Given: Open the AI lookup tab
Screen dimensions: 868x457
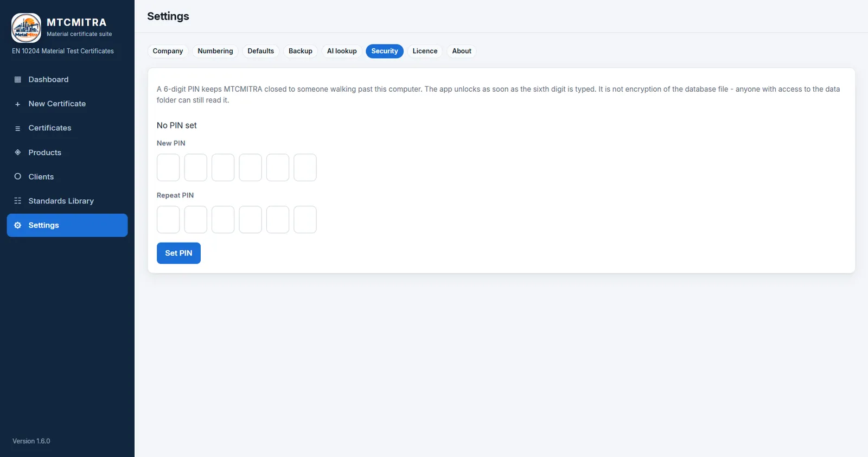Looking at the screenshot, I should (x=342, y=51).
